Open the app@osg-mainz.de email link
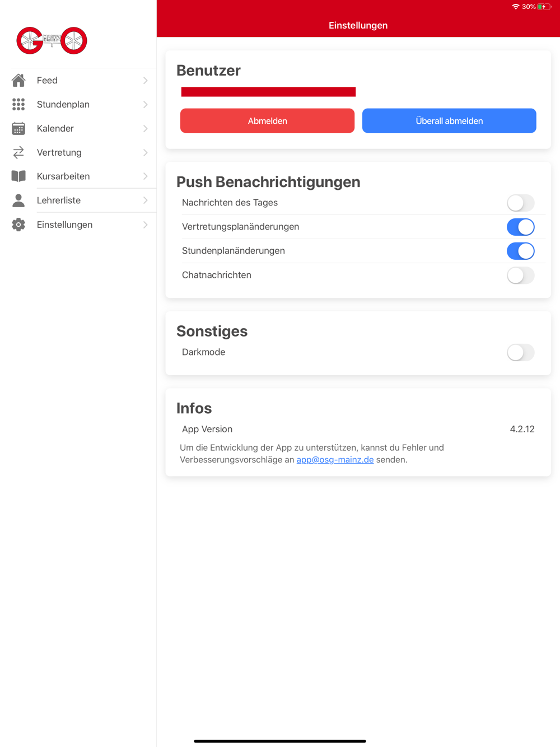This screenshot has width=560, height=747. point(335,460)
